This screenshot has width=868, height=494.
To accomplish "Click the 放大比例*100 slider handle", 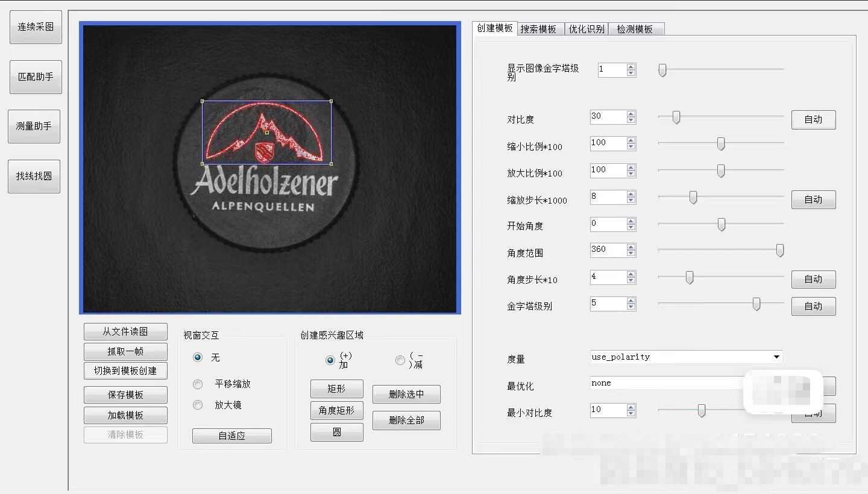I will coord(721,170).
